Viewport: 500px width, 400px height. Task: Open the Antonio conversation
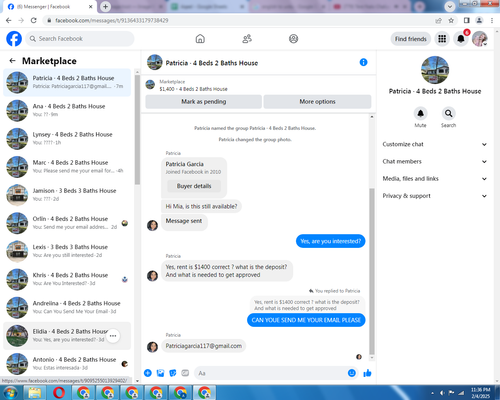coord(67,364)
